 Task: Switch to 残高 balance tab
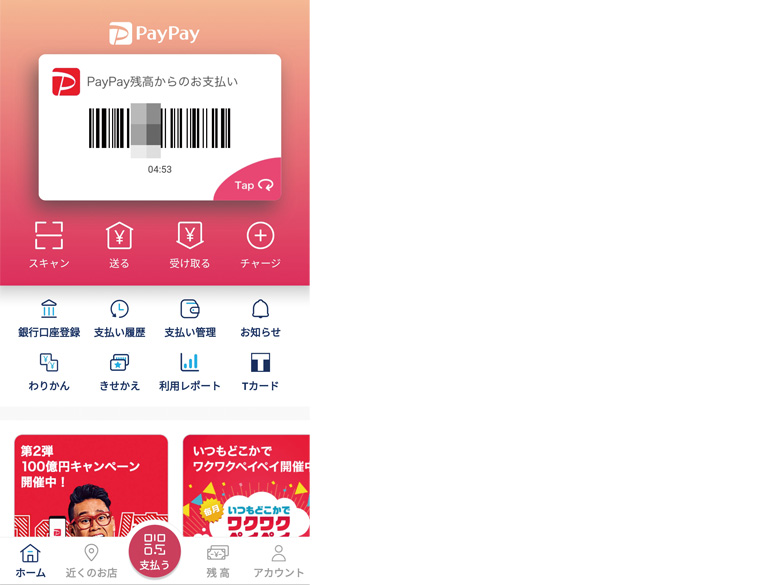click(218, 561)
